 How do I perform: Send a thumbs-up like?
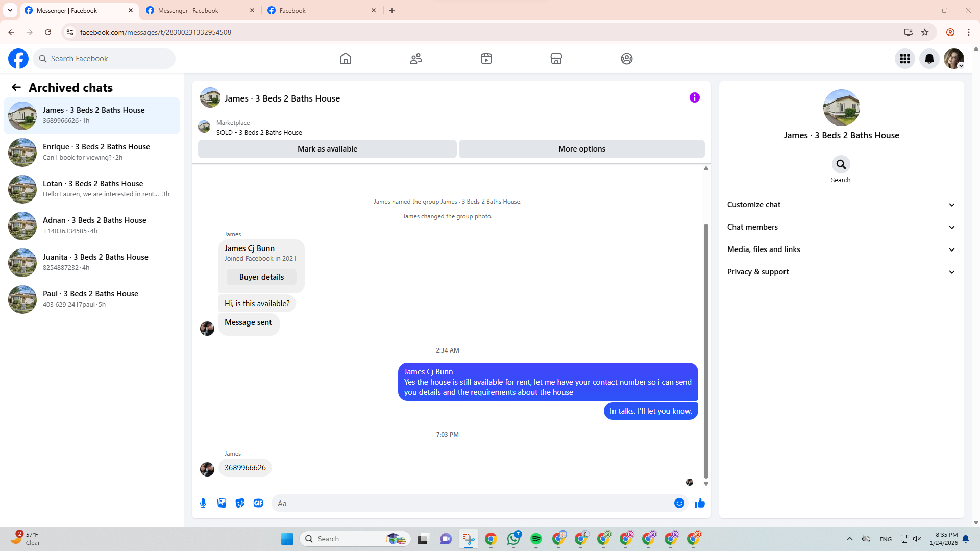pyautogui.click(x=699, y=503)
